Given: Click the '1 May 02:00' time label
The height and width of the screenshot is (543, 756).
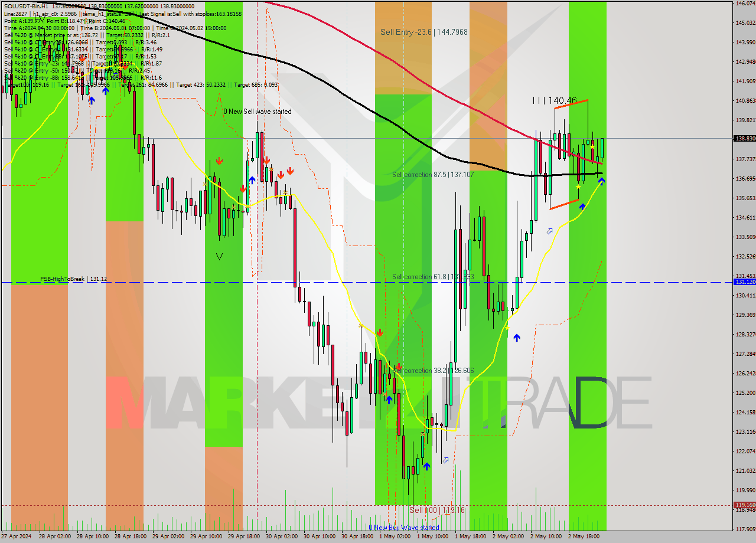Looking at the screenshot, I should [394, 537].
